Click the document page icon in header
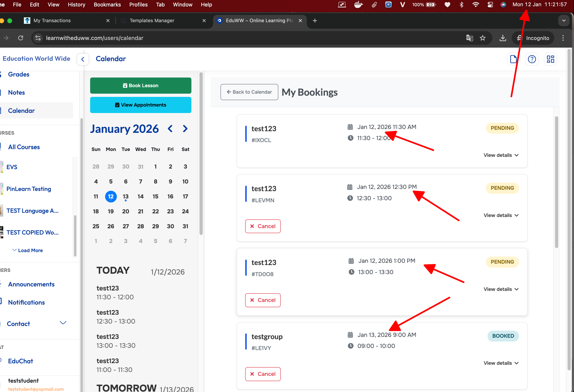Image resolution: width=574 pixels, height=392 pixels. coord(513,59)
